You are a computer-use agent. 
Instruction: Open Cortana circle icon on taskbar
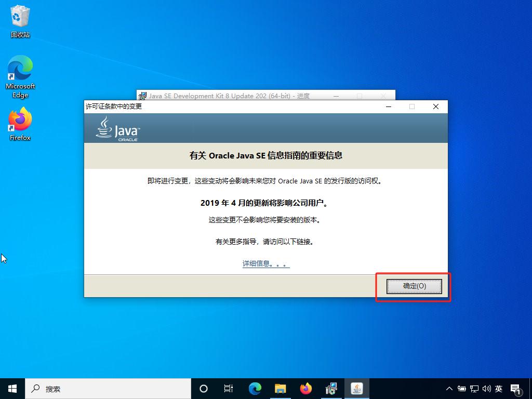(204, 389)
